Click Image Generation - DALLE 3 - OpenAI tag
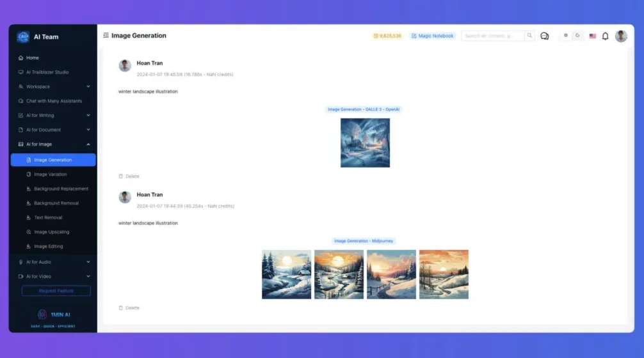644x358 pixels. (364, 109)
